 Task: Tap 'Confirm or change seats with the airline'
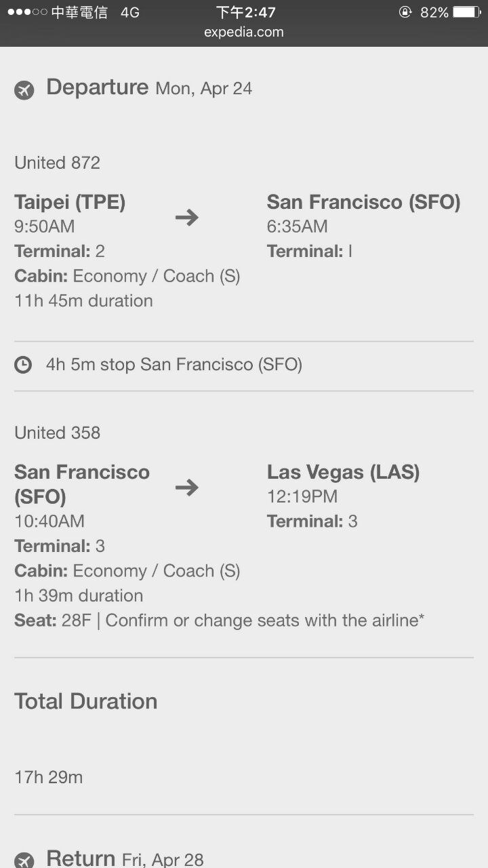(264, 620)
